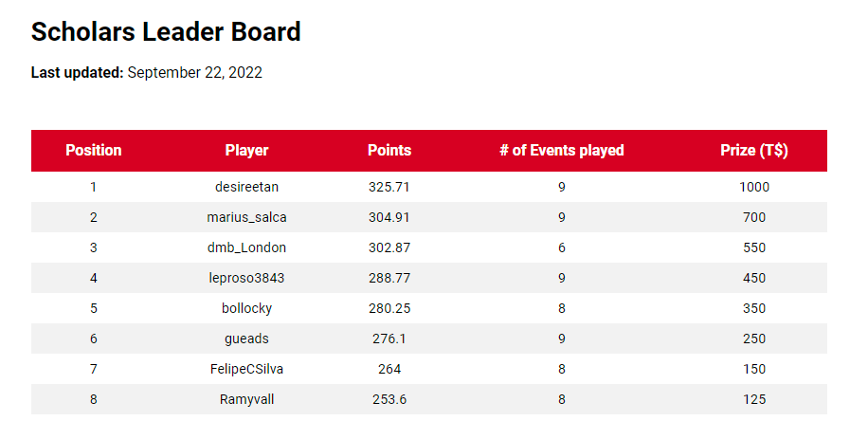This screenshot has width=868, height=421.
Task: Click the 253.6 points cell
Action: tap(389, 399)
